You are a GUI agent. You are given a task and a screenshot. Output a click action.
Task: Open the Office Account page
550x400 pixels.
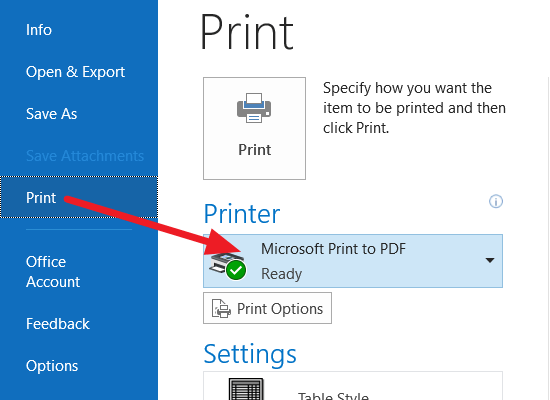(53, 272)
